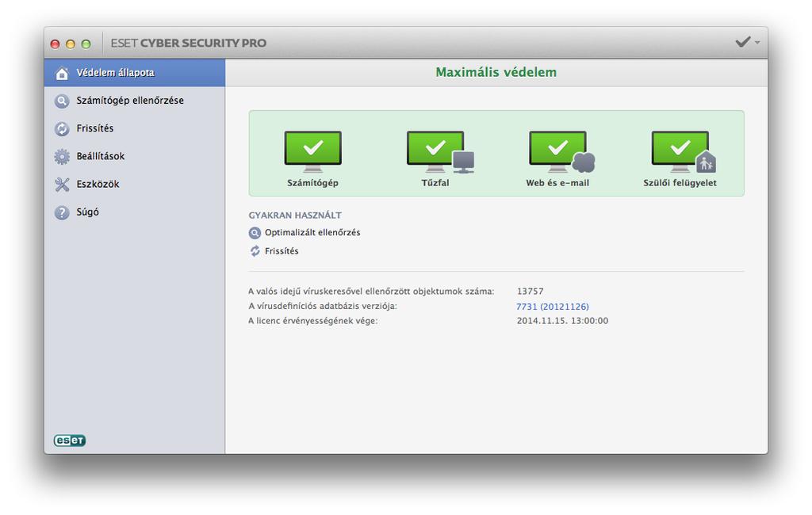Click the 'A valós idejű víruskeresővel ellenőrzött' label
Viewport: 812px width, 515px height.
(371, 292)
